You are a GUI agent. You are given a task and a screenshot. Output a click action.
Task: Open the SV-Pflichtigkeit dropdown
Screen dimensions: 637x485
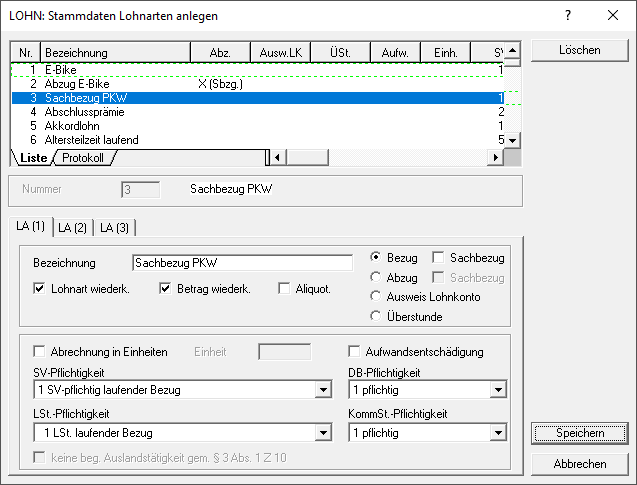pos(322,390)
